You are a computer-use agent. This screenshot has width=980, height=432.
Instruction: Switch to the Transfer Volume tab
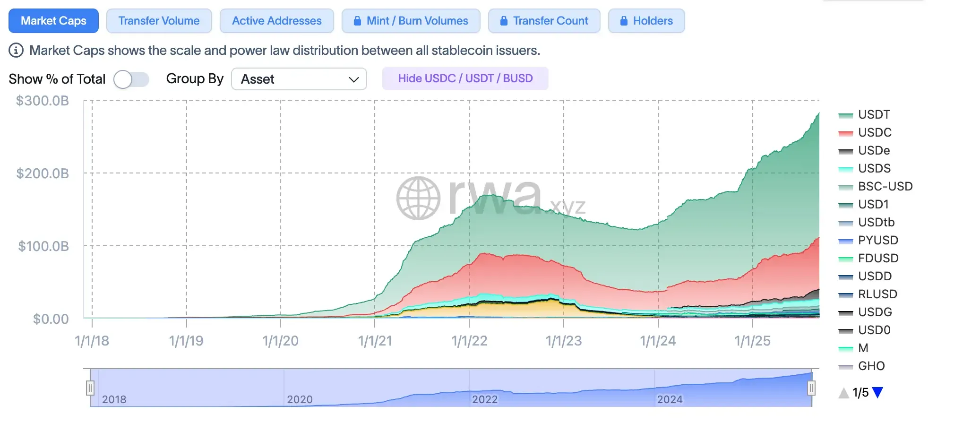pos(159,21)
